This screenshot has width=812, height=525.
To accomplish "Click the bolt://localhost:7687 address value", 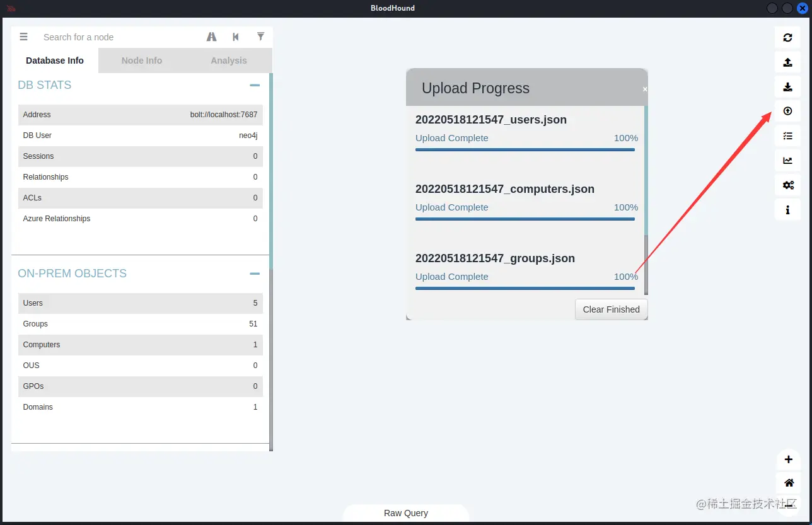I will click(x=224, y=115).
